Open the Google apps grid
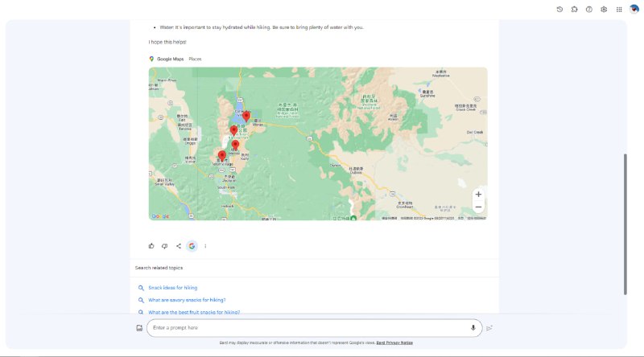 point(619,10)
